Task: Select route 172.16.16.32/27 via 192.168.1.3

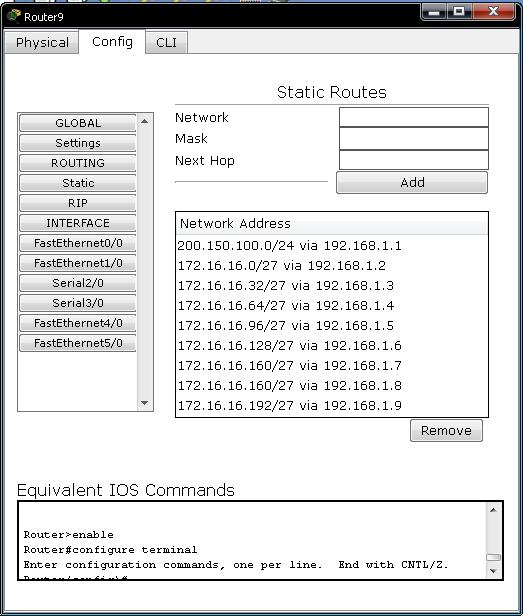Action: tap(332, 286)
